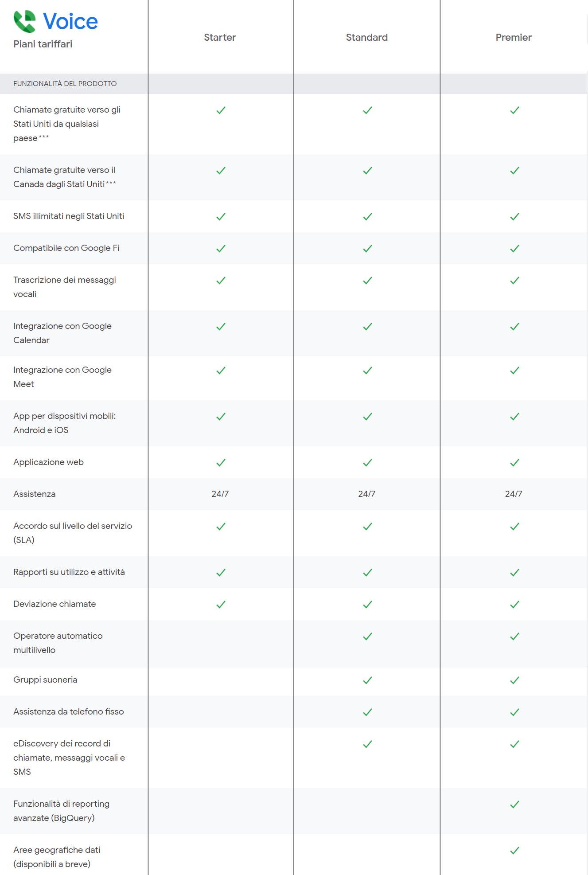Click Standard checkmark for Gruppi suoneria
The width and height of the screenshot is (588, 875).
point(367,680)
